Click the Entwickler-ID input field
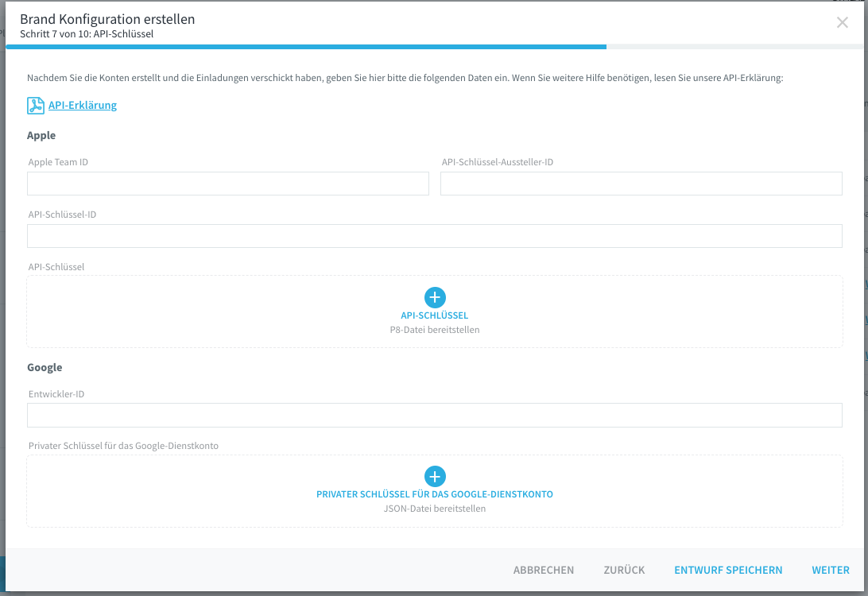The height and width of the screenshot is (596, 868). coord(435,415)
